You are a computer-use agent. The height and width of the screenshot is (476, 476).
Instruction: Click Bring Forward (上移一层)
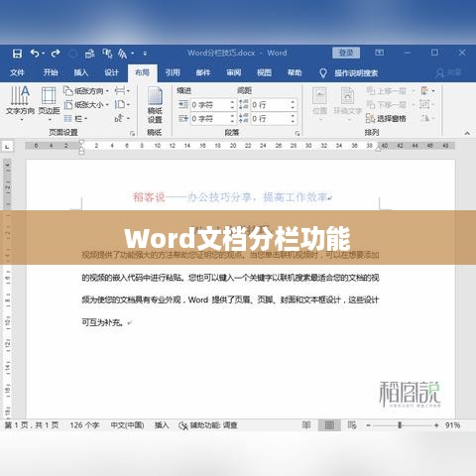[x=386, y=90]
